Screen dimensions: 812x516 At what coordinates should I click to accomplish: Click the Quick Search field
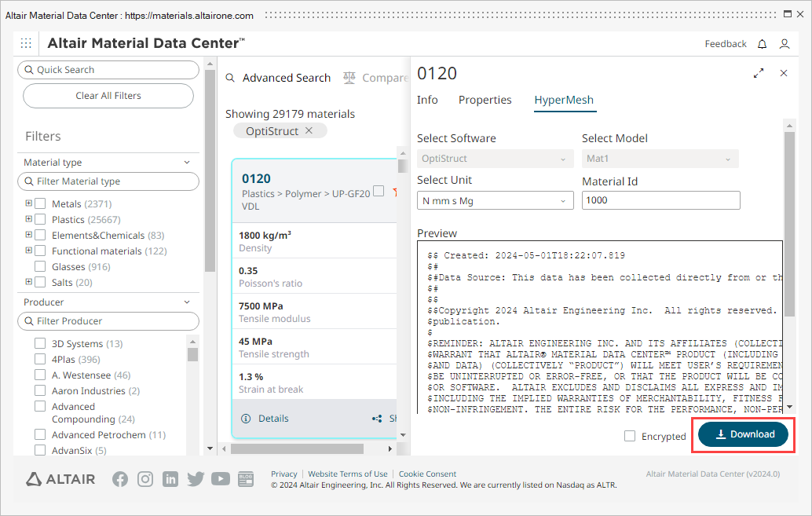(108, 70)
